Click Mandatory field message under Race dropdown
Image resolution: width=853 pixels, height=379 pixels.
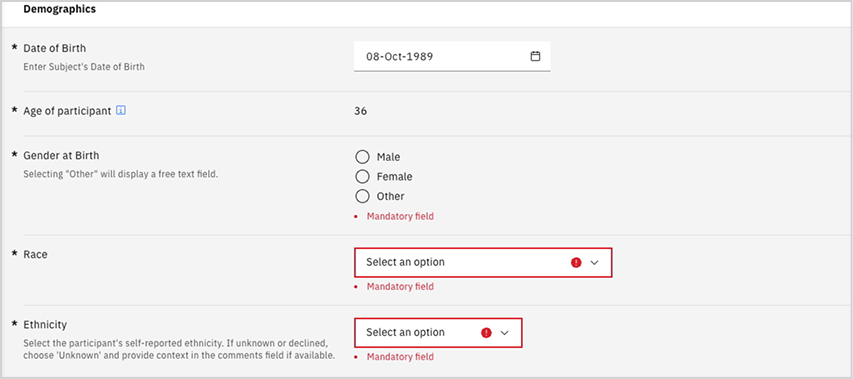pos(400,287)
